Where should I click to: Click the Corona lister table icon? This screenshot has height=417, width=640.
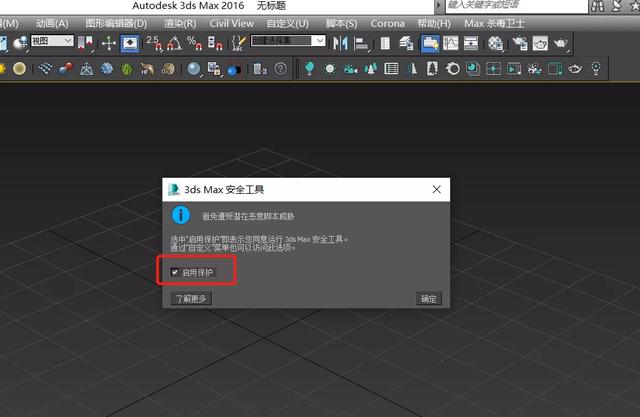click(391, 69)
